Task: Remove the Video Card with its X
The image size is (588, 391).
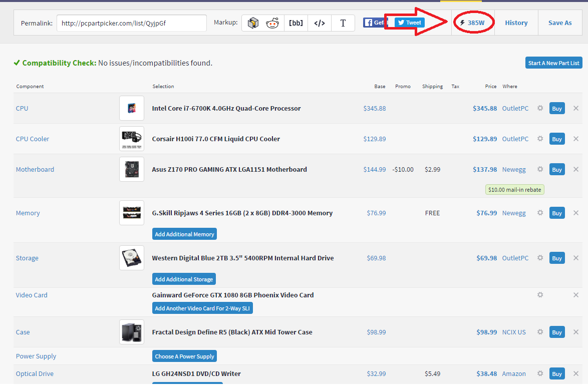Action: 576,295
